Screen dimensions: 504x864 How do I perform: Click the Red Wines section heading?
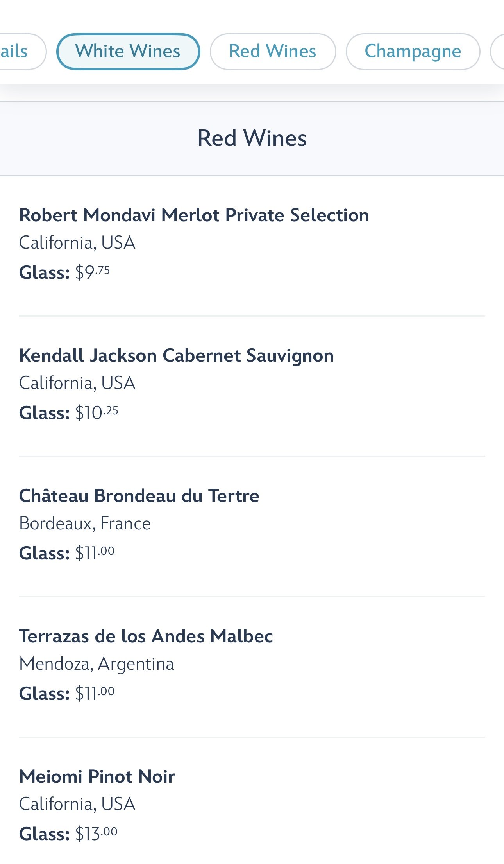[252, 138]
